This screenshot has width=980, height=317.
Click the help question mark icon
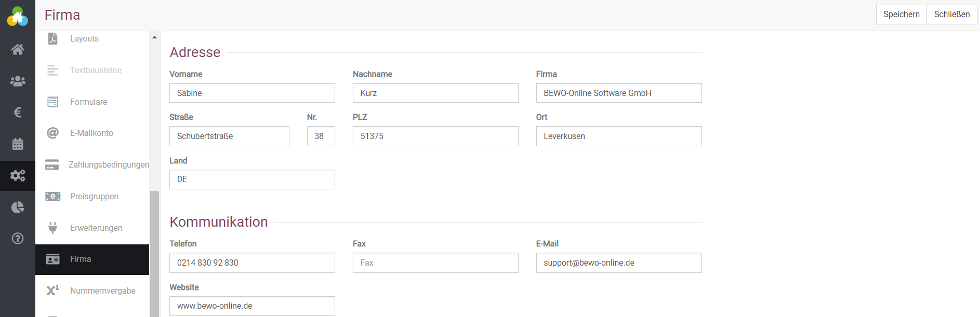[x=18, y=239]
